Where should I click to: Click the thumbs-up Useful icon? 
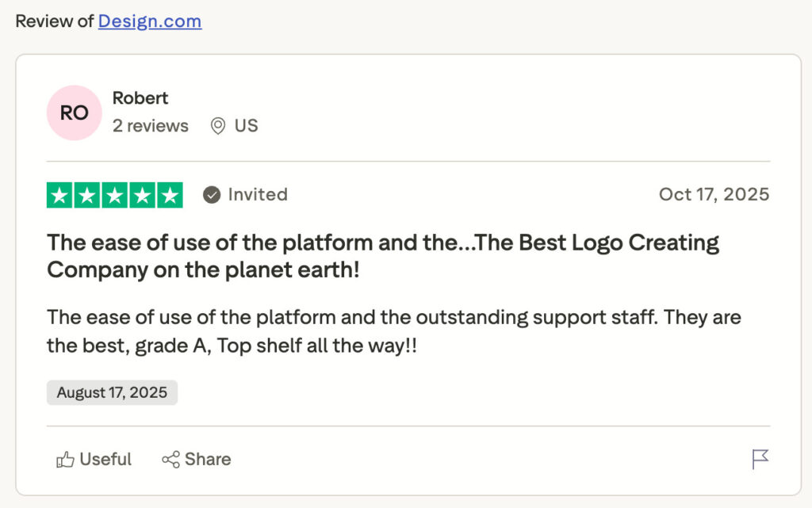pos(65,460)
